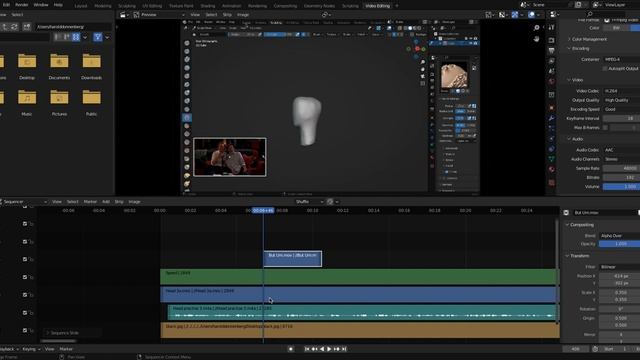Toggle mute checkbox for the blue Head movie channel
This screenshot has width=640, height=360.
click(x=25, y=295)
